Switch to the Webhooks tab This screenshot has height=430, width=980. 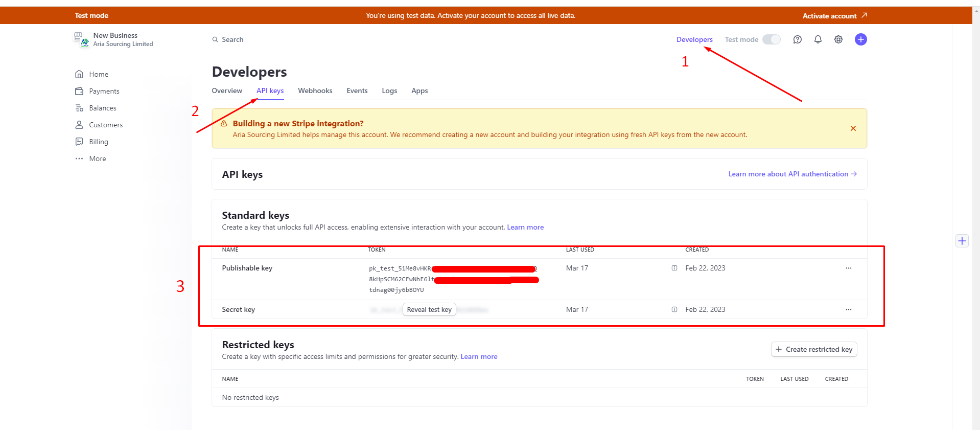coord(315,90)
